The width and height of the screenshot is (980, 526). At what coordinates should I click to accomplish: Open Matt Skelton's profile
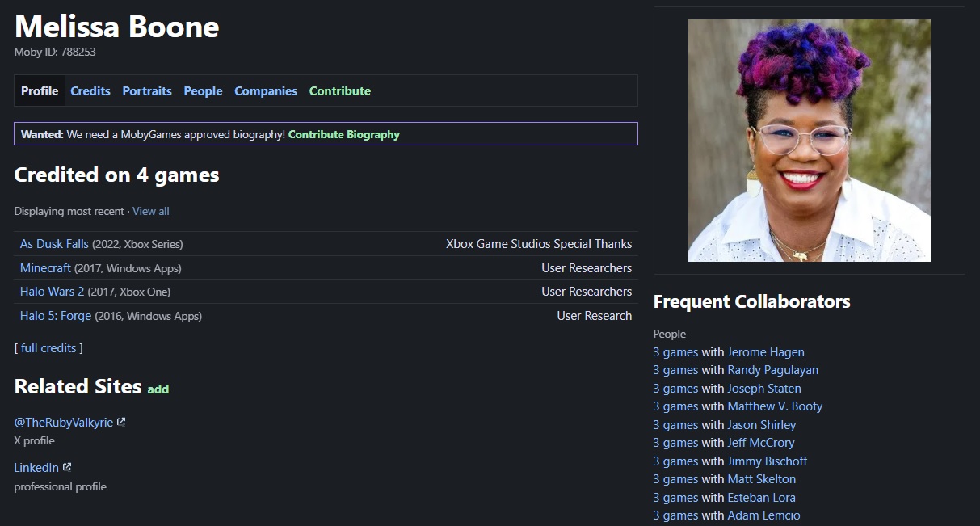click(x=762, y=479)
